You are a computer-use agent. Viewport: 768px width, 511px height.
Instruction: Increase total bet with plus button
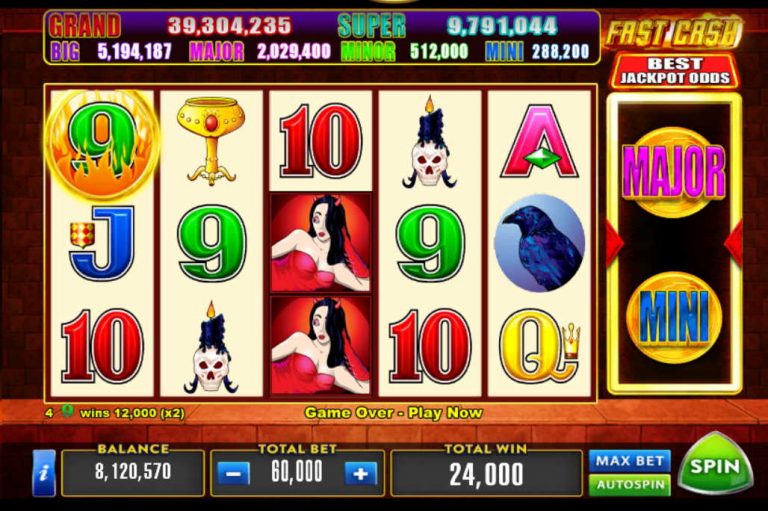point(361,474)
